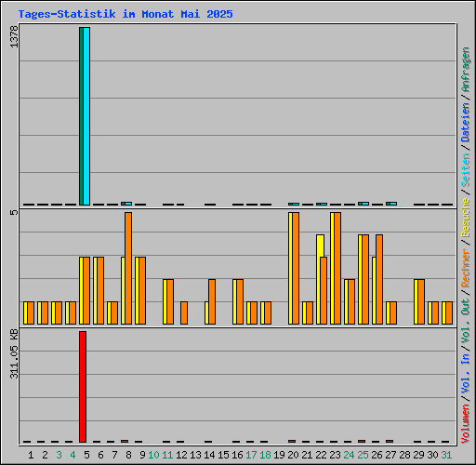Click the x-axis day label 19

[x=279, y=455]
